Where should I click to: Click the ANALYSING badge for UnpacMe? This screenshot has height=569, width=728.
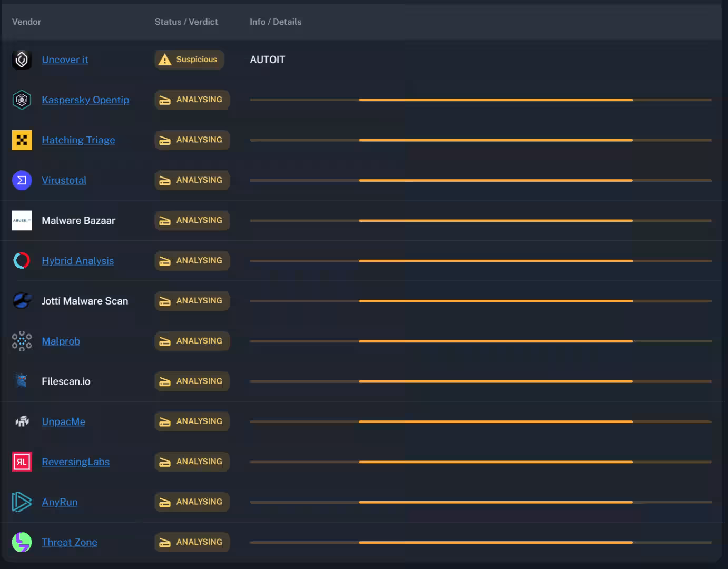pyautogui.click(x=192, y=421)
